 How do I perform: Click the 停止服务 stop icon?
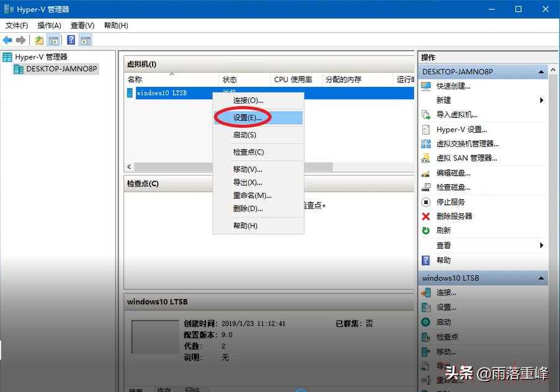pos(425,202)
